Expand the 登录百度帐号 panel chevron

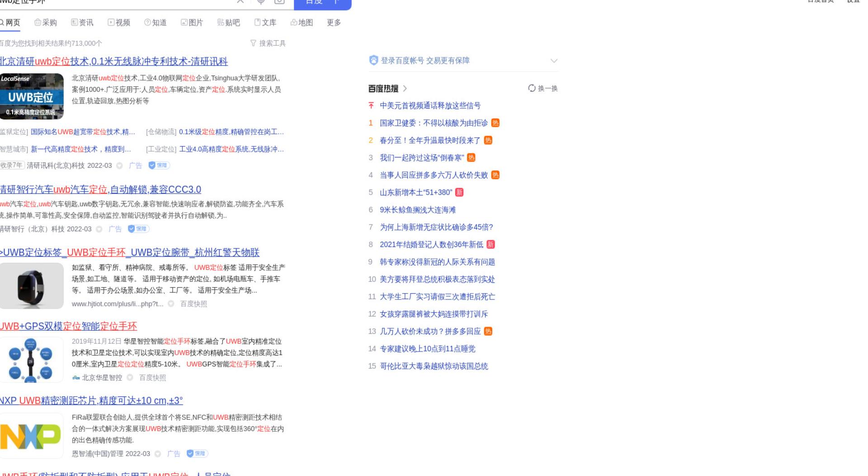click(554, 61)
